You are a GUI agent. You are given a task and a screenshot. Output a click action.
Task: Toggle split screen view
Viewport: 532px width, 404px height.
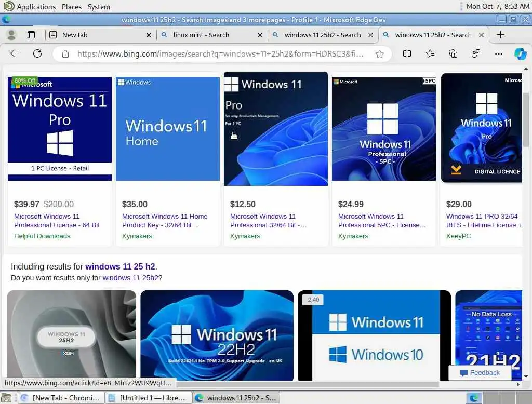407,53
